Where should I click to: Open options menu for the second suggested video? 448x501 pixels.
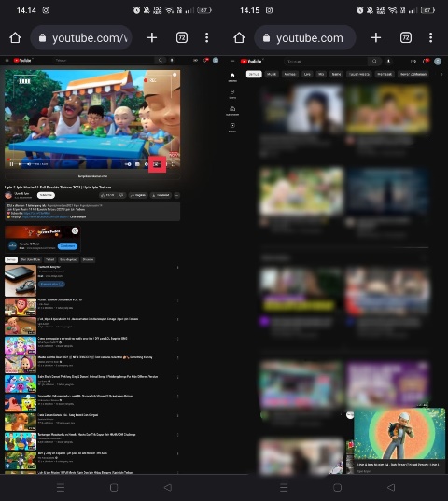point(177,319)
